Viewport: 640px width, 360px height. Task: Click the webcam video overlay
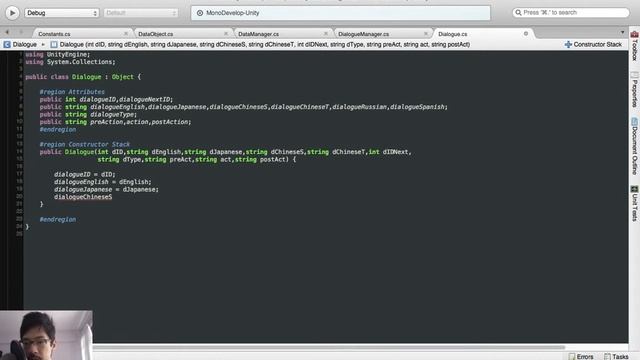(x=46, y=335)
